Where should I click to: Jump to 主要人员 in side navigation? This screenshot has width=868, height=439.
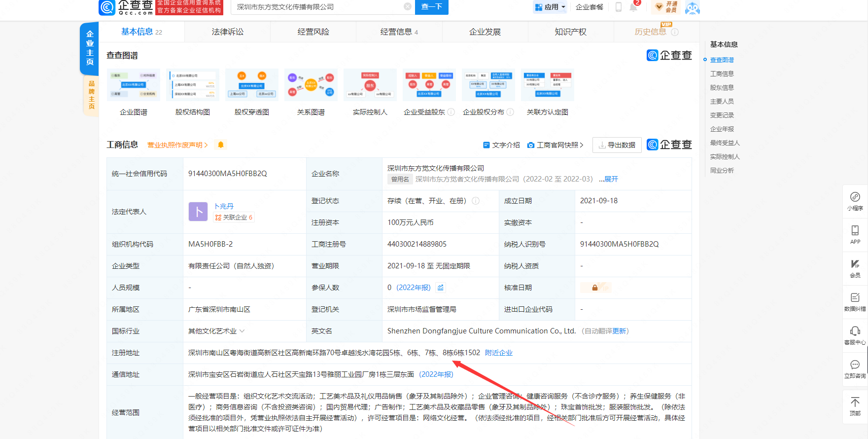[722, 101]
